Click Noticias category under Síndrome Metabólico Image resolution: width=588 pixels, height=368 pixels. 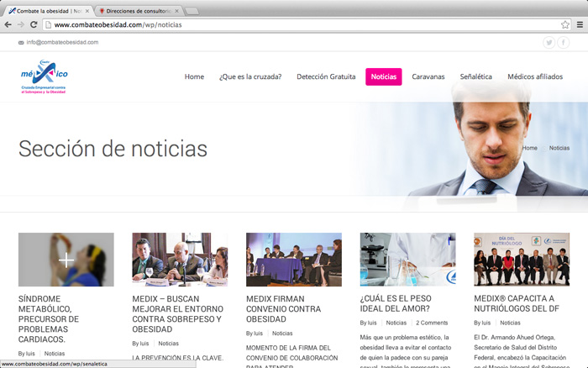click(x=55, y=354)
